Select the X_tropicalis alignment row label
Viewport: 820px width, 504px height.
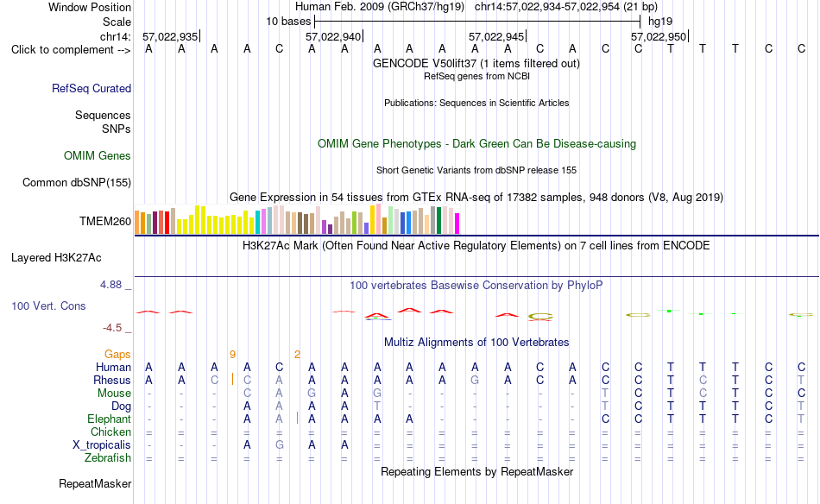(102, 445)
